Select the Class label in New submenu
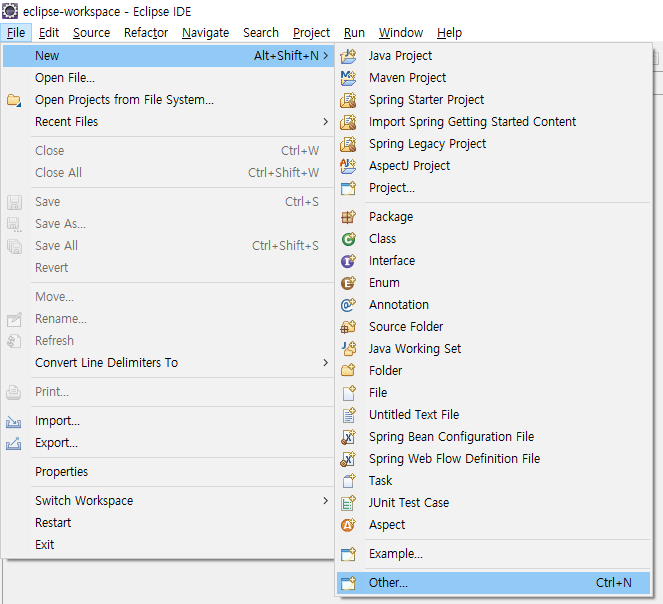This screenshot has height=604, width=663. pos(382,239)
